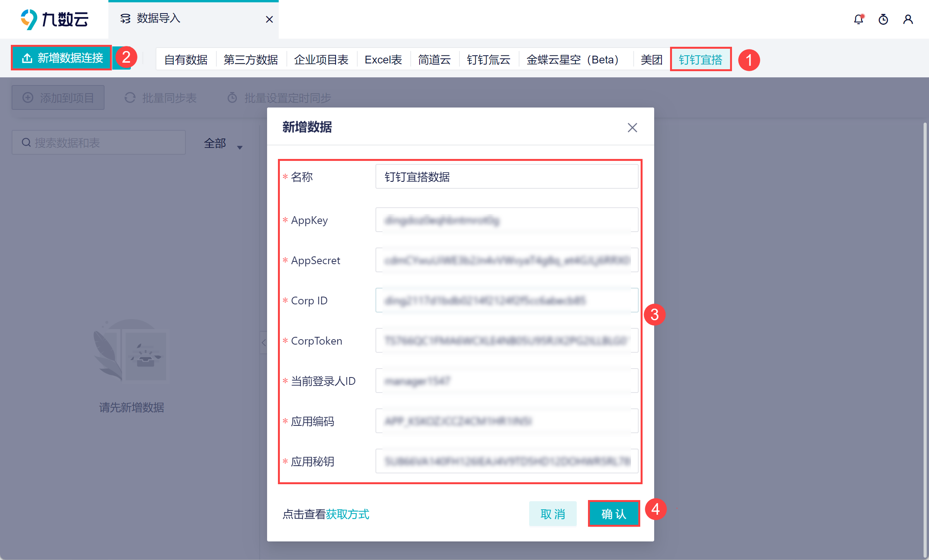Click the search magnifier icon
The image size is (929, 560).
(26, 143)
